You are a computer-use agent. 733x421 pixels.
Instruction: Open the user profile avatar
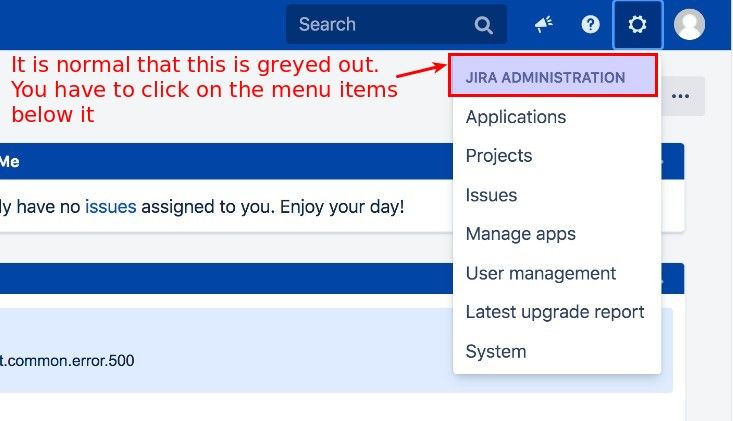coord(690,24)
